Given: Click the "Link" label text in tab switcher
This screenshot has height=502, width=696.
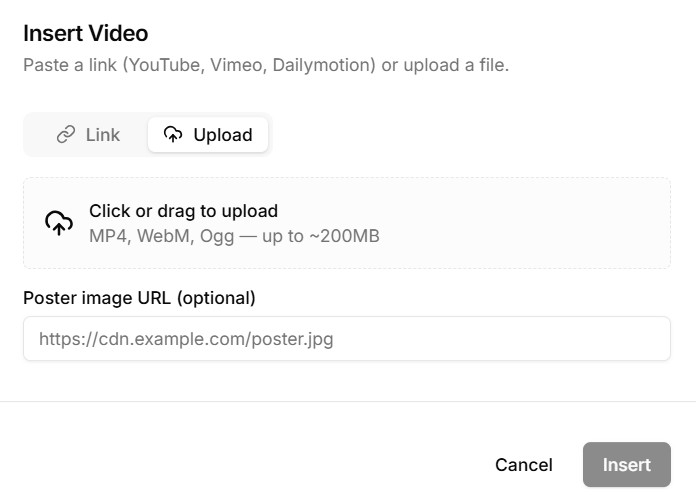Looking at the screenshot, I should pyautogui.click(x=102, y=135).
